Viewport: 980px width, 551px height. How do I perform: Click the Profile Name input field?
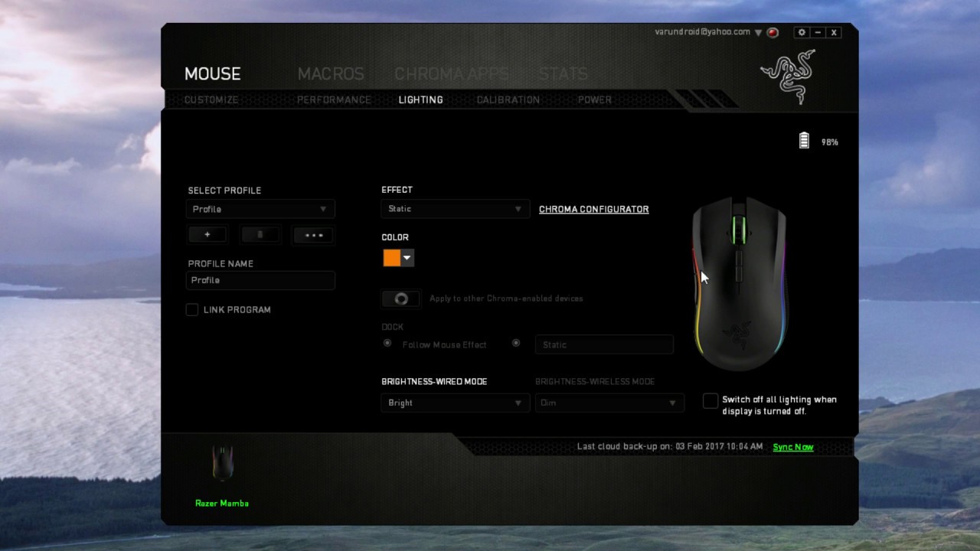click(x=260, y=280)
